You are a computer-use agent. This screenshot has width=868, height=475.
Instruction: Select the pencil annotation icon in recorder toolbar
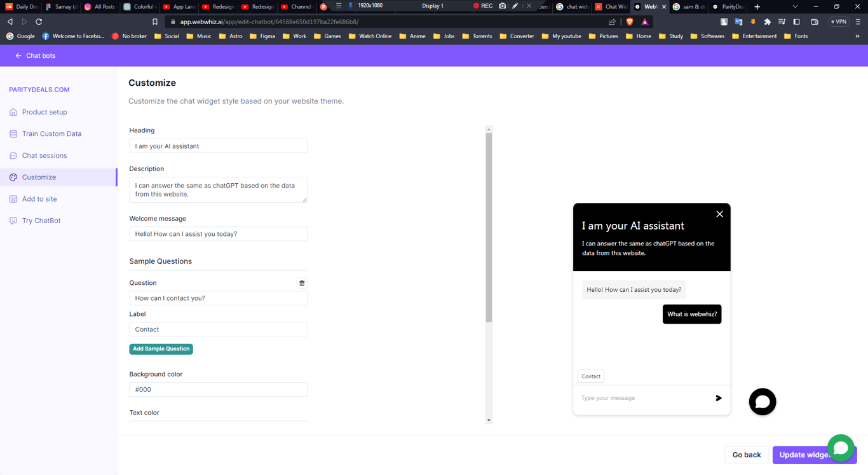pos(515,5)
